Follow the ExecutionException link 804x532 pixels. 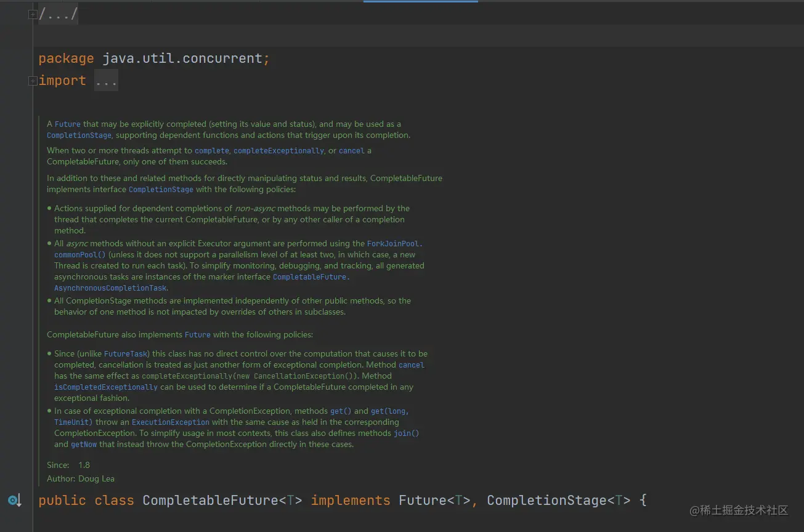point(171,422)
